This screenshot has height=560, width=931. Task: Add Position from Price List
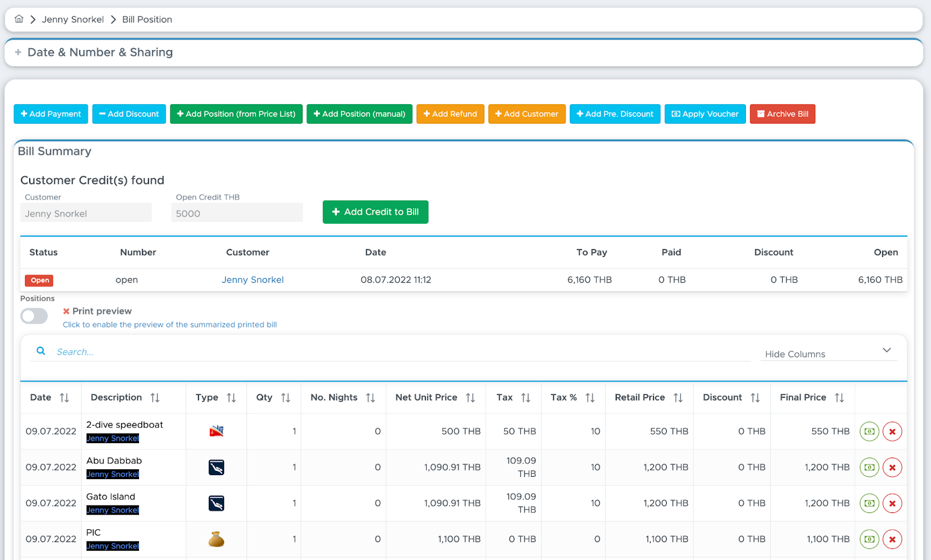click(x=236, y=114)
